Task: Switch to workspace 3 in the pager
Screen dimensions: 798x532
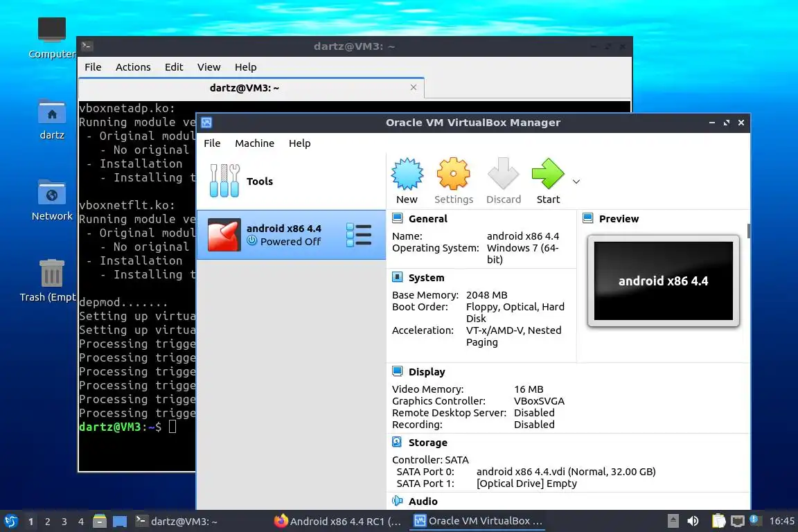Action: click(x=64, y=522)
